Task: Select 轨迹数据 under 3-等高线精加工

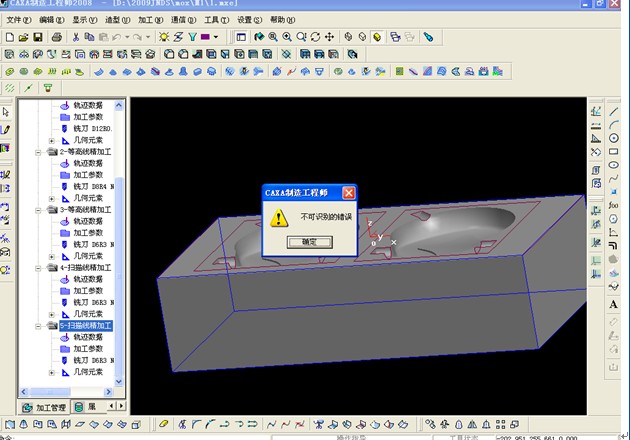Action: click(88, 221)
